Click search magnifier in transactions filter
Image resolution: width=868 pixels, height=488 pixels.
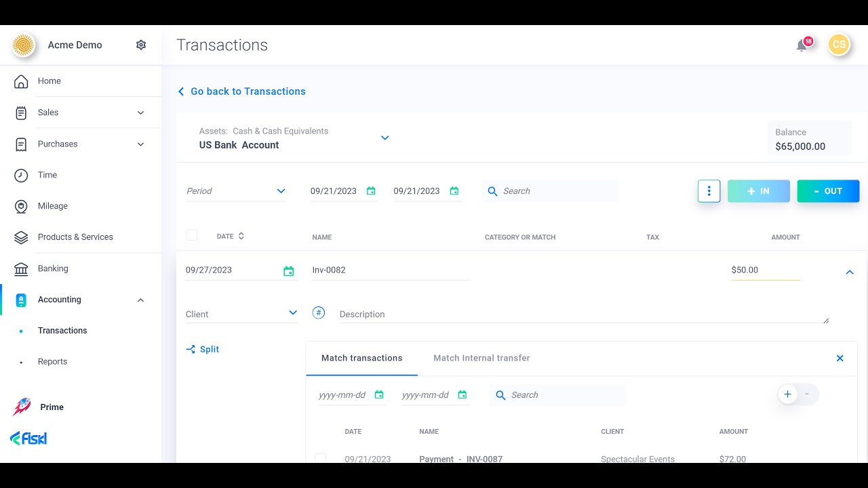point(493,191)
